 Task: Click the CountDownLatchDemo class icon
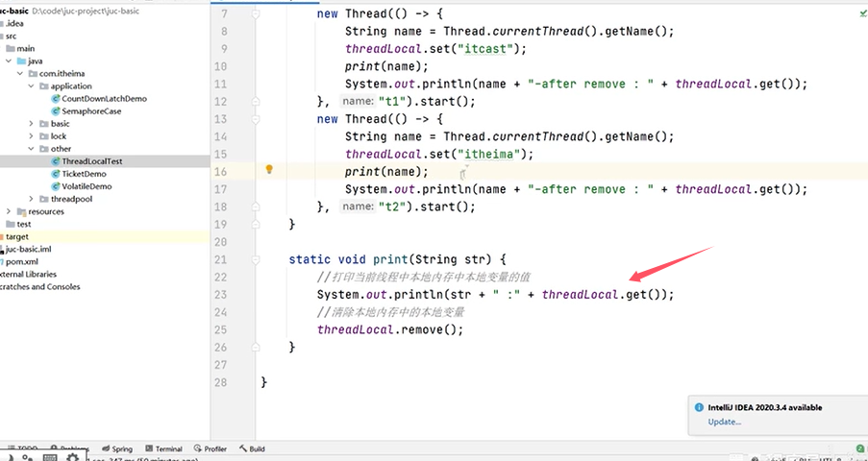tap(56, 99)
